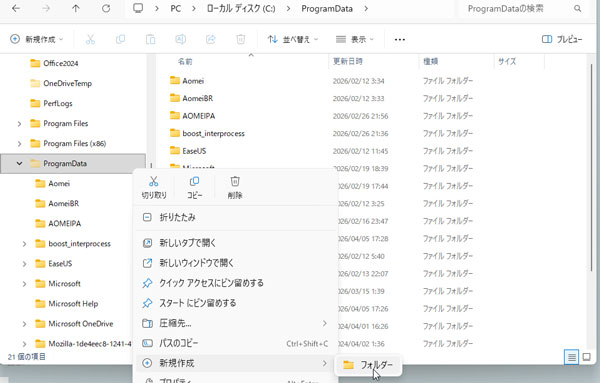Open 新規作成 dropdown in toolbar

[x=37, y=39]
